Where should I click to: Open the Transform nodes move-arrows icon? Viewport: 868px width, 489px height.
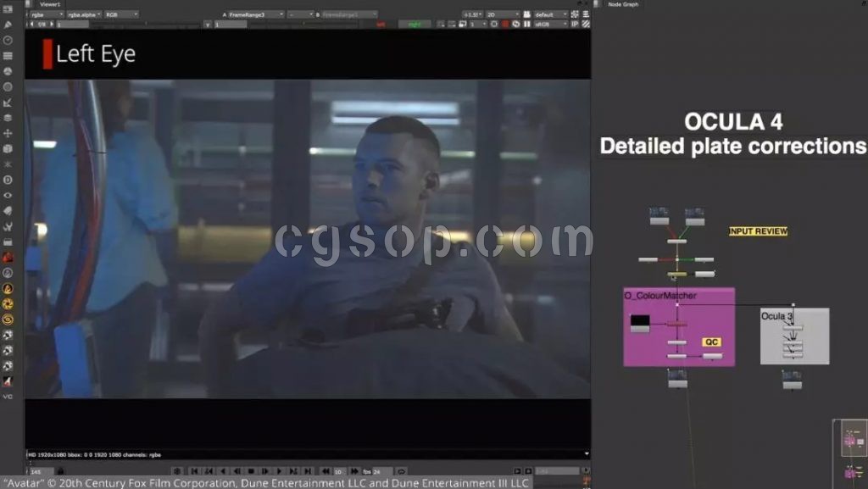8,133
